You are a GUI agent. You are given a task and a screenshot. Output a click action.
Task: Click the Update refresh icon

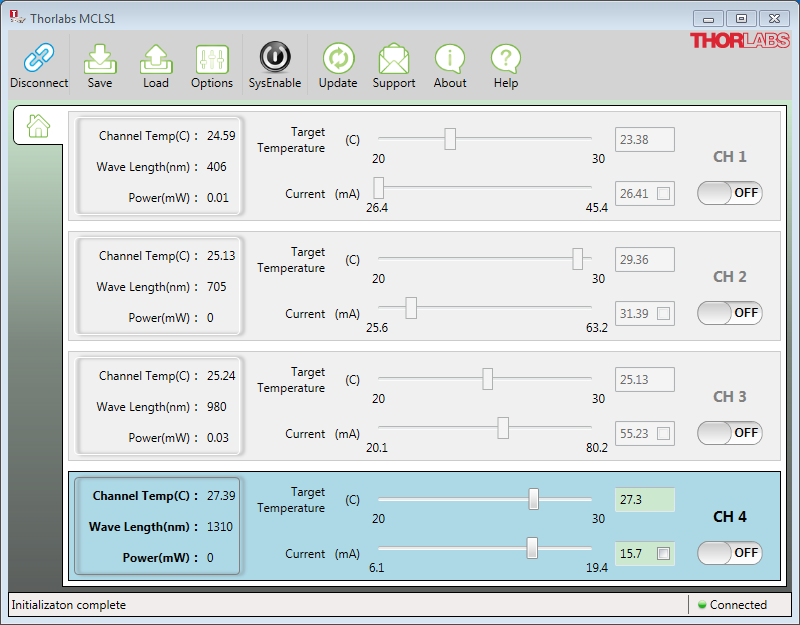point(338,58)
